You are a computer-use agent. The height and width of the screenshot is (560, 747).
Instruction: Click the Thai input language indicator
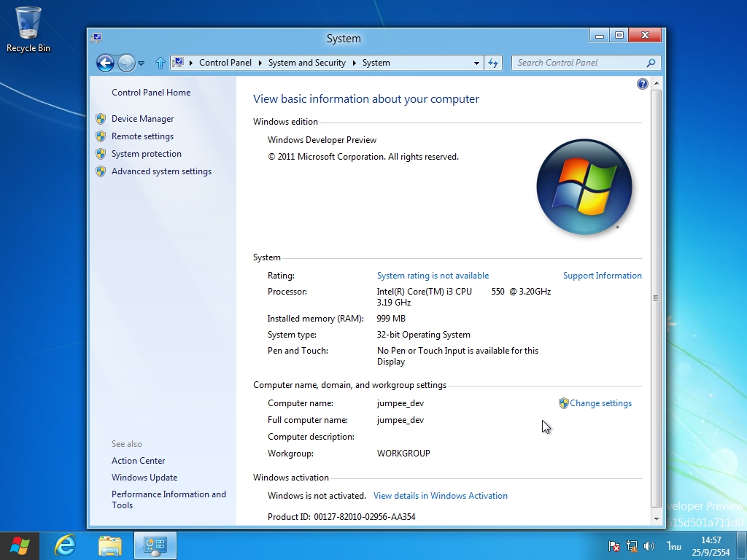tap(673, 545)
